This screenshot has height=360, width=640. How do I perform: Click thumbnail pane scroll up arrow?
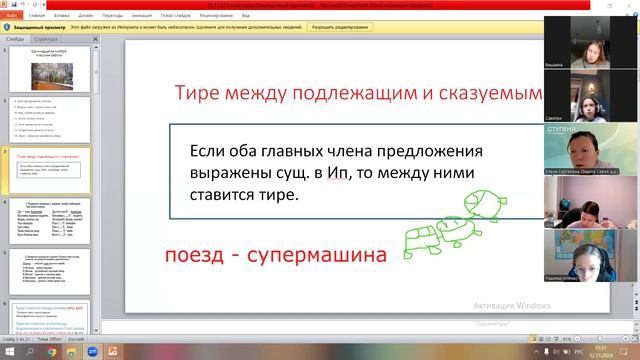tap(96, 47)
